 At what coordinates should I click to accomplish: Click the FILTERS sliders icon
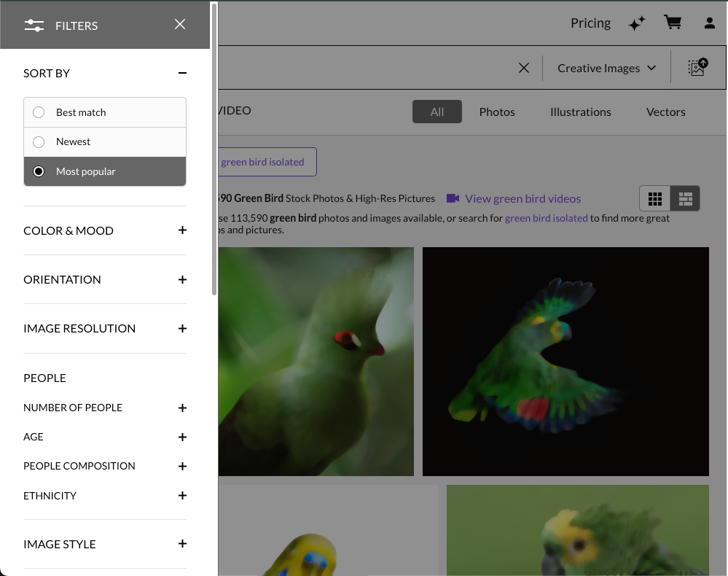point(34,25)
